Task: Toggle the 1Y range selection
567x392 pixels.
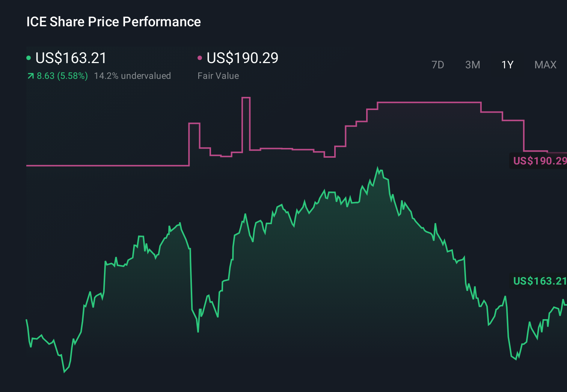Action: 507,65
